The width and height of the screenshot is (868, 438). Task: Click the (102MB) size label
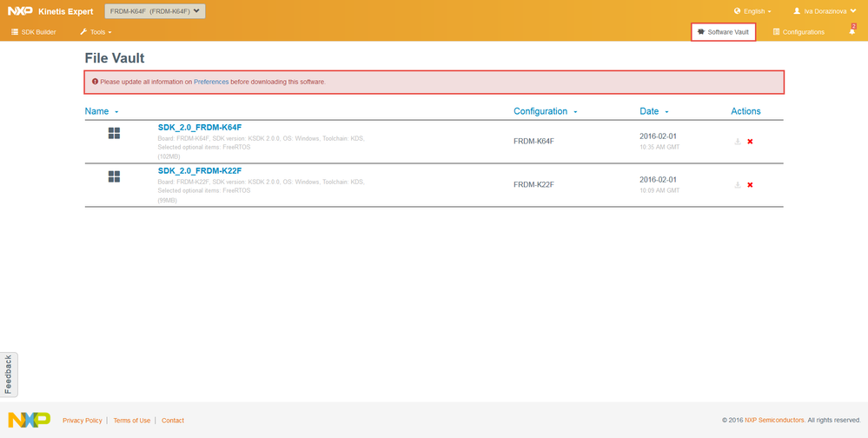click(169, 156)
